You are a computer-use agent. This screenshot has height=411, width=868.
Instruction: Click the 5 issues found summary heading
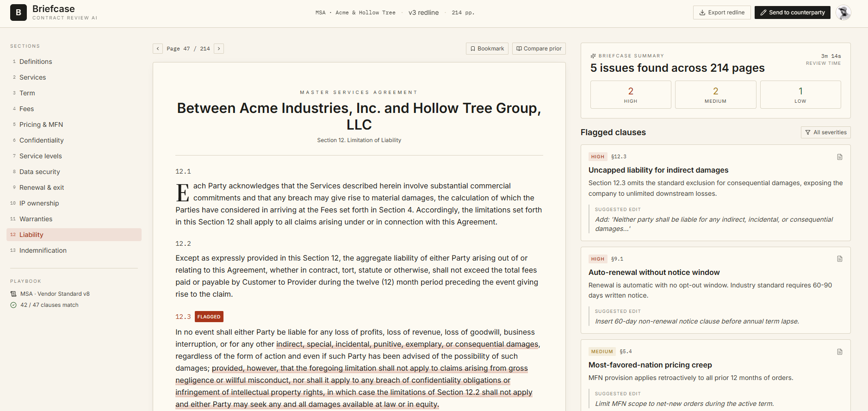pos(677,68)
